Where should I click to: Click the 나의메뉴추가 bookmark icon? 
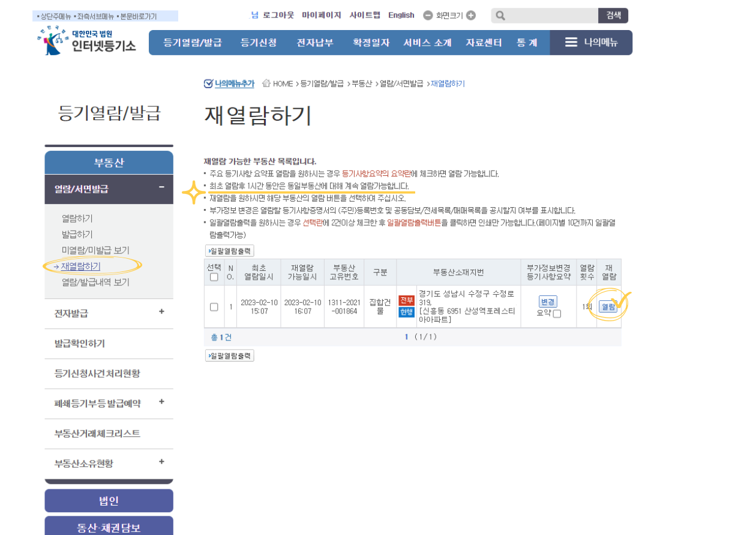(208, 83)
